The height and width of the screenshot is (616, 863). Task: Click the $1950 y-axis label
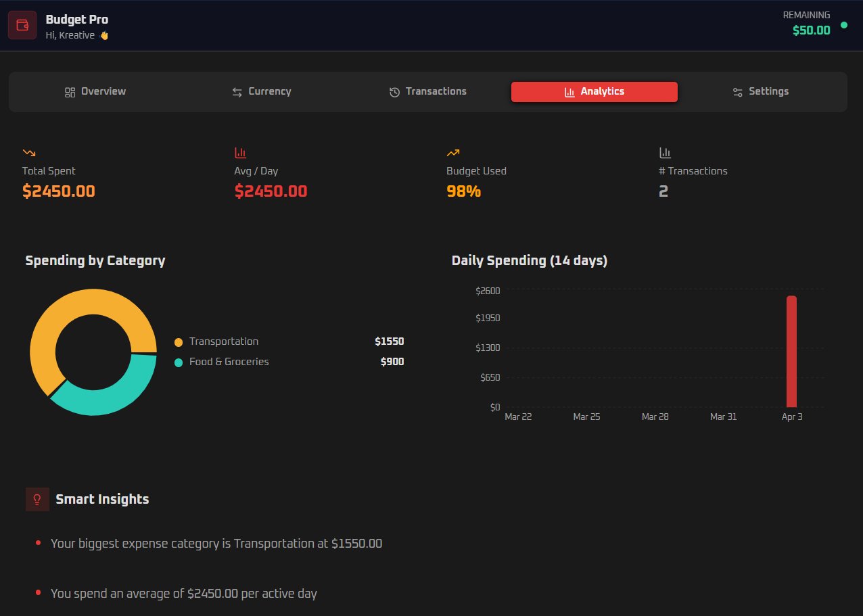(488, 318)
